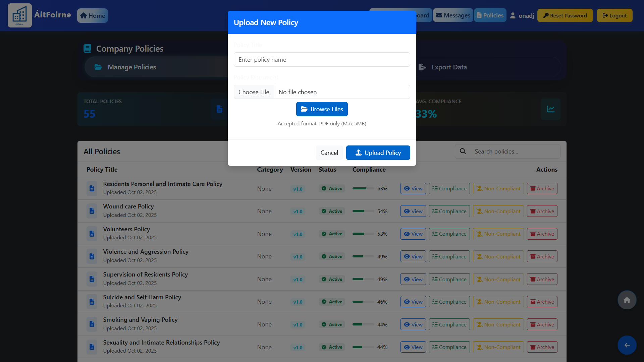Viewport: 644px width, 362px height.
Task: Archive Sexuality and Intimate Relationships Policy
Action: [542, 347]
